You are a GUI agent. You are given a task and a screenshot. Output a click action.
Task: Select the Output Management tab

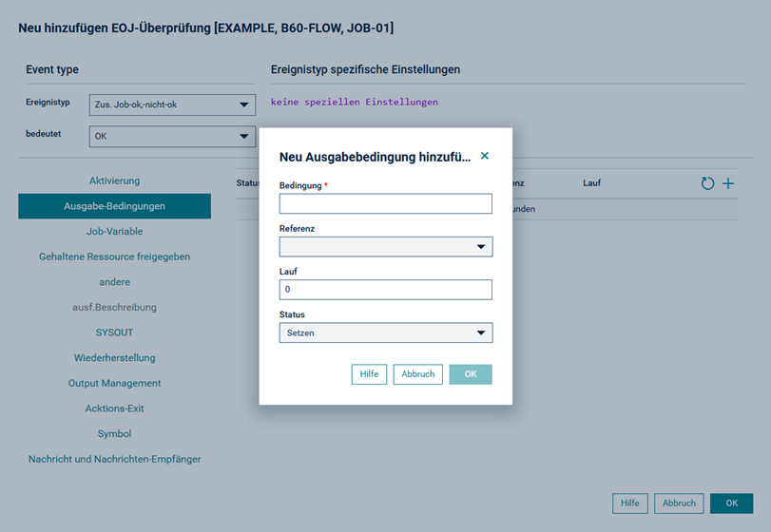(x=115, y=383)
